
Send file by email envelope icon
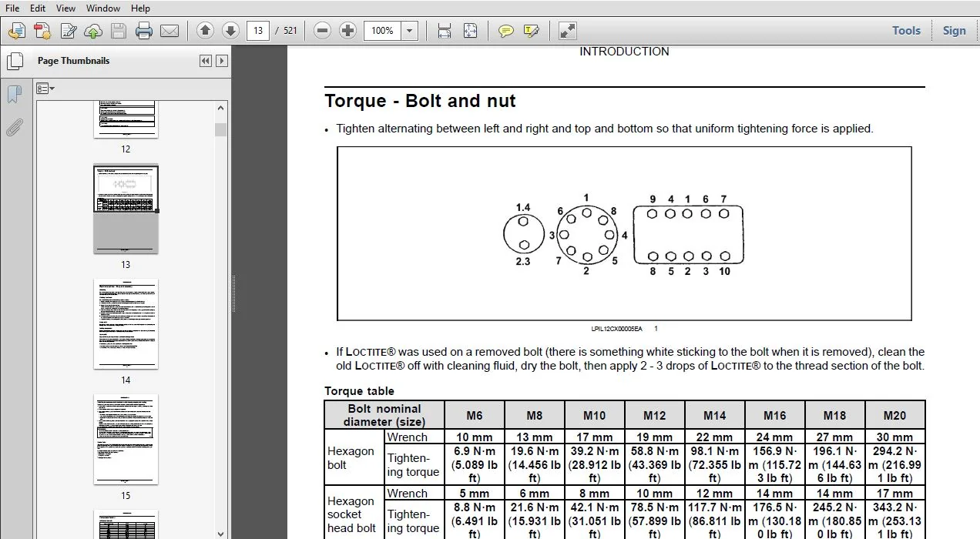tap(169, 31)
